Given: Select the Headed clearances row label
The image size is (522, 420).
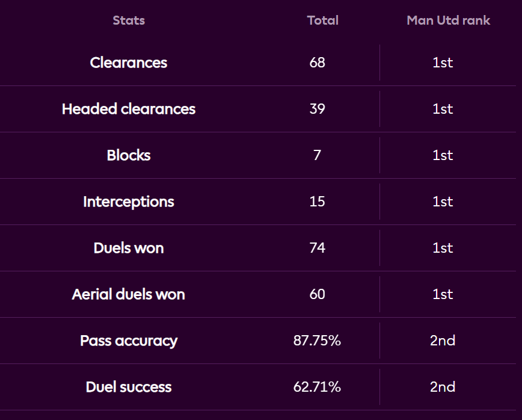Looking at the screenshot, I should coord(129,109).
